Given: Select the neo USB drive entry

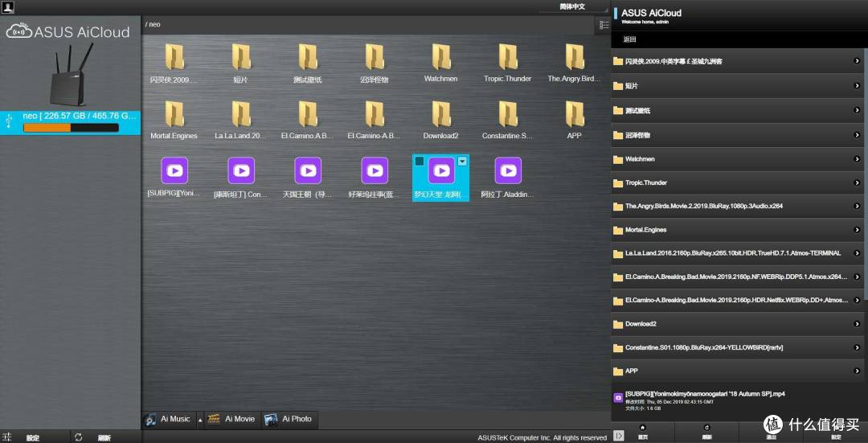Looking at the screenshot, I should tap(70, 122).
